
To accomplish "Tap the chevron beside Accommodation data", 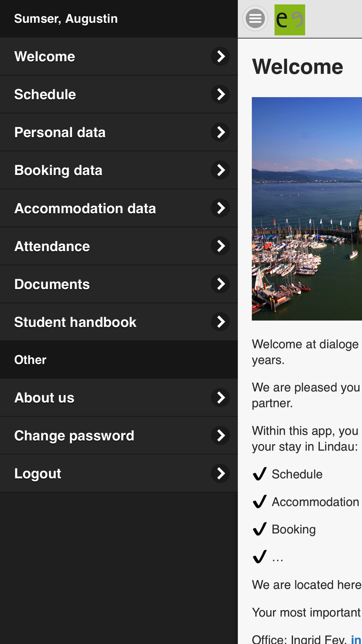I will tap(220, 208).
